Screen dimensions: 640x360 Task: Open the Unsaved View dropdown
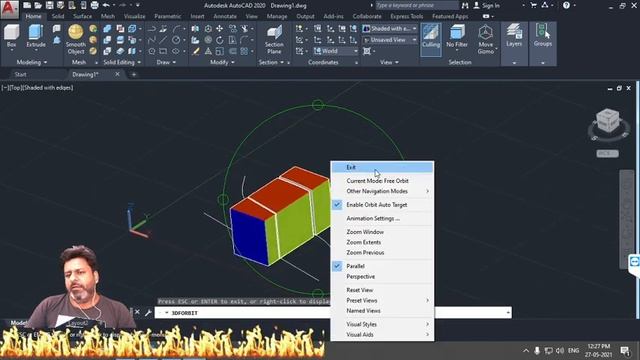(390, 40)
